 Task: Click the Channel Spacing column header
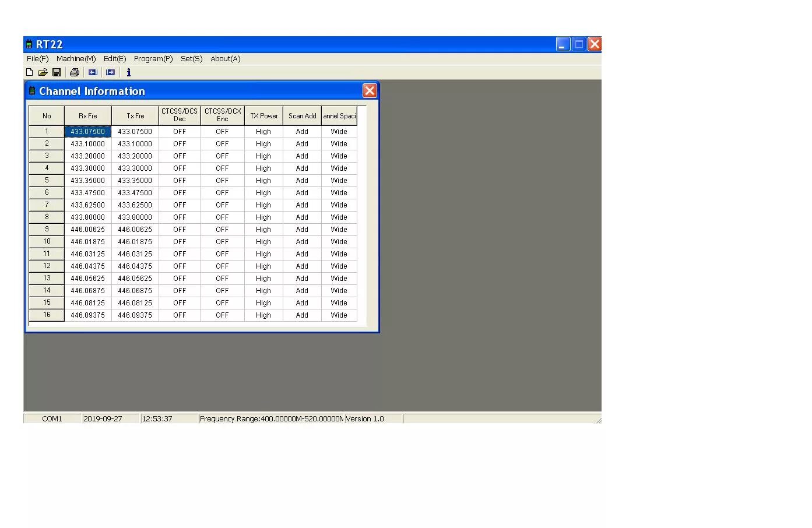tap(339, 115)
